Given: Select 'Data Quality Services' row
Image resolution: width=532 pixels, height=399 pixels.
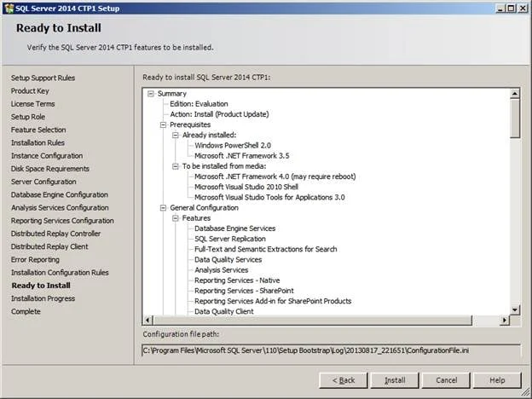Looking at the screenshot, I should (228, 259).
